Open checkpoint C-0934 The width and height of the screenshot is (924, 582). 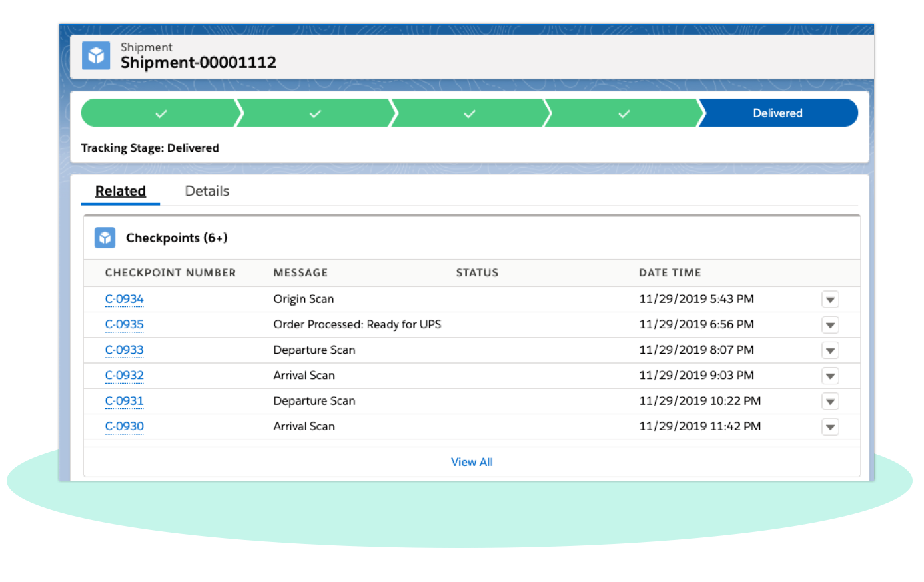pos(124,299)
